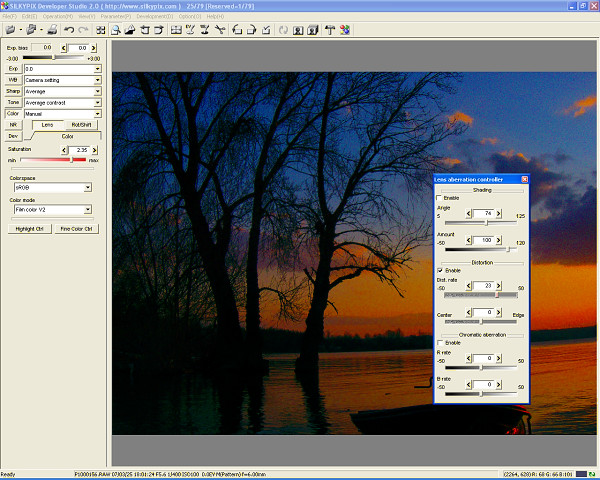Enable Chromatic aberration checkbox
The height and width of the screenshot is (480, 600).
pos(441,342)
